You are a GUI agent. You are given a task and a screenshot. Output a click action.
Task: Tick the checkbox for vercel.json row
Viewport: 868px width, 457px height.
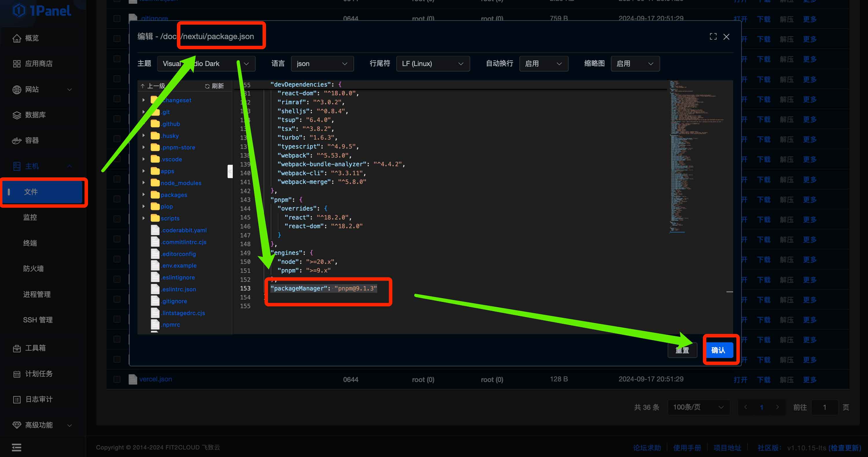coord(117,379)
